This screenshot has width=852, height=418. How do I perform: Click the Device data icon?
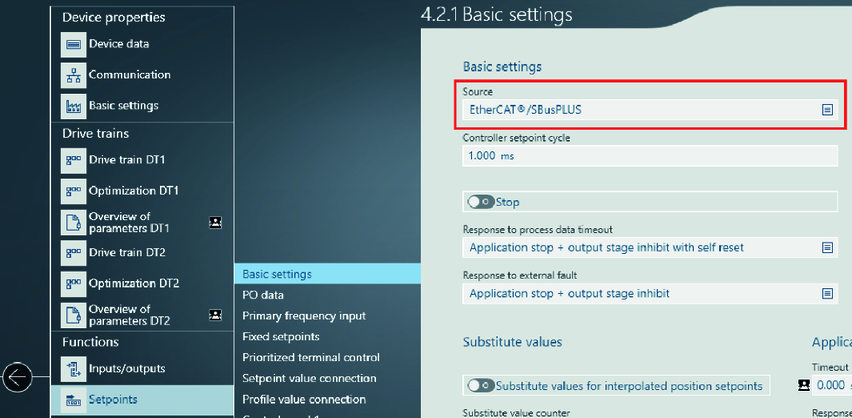point(73,44)
